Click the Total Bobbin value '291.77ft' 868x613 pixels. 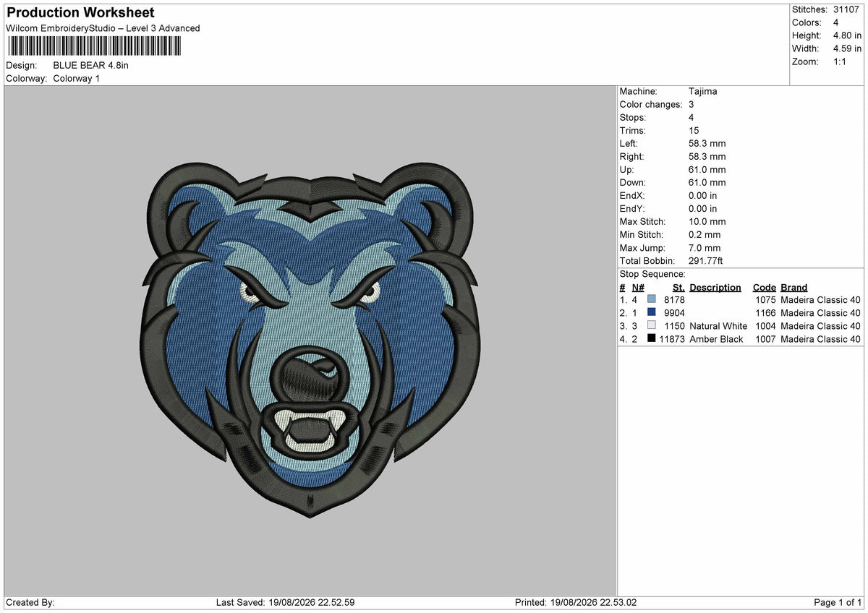tap(706, 260)
